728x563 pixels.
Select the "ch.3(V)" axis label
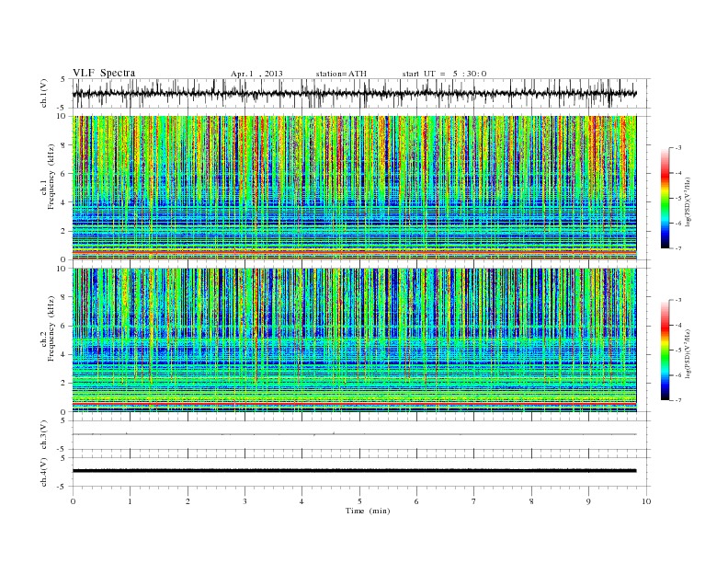(x=44, y=435)
